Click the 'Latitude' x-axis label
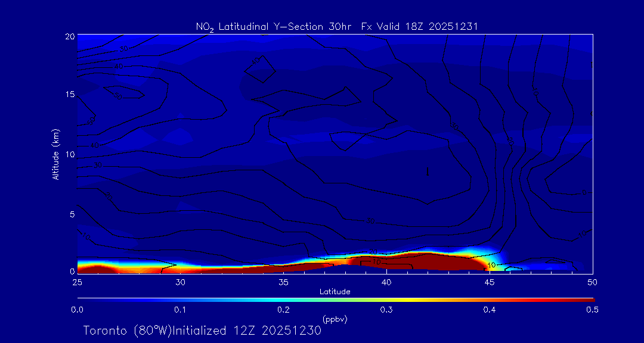644x343 pixels. 335,292
